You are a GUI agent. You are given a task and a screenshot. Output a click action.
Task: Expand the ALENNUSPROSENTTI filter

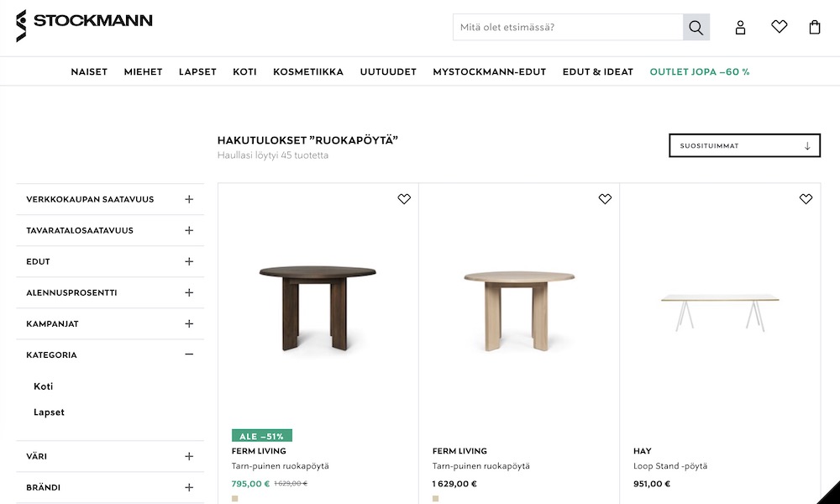coord(189,292)
